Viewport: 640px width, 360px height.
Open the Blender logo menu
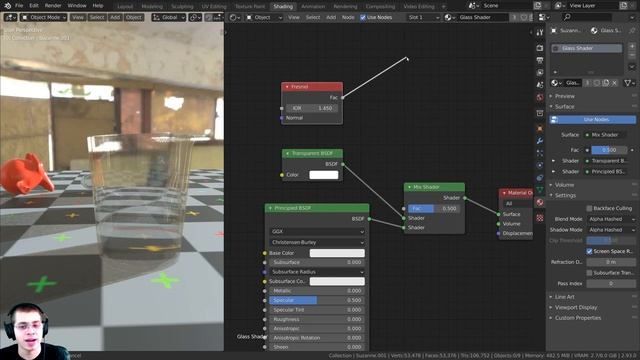coord(7,6)
